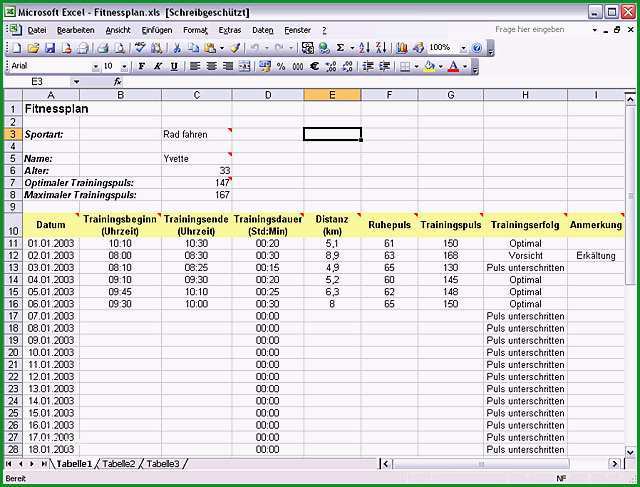Switch to the Tabelle3 sheet
The width and height of the screenshot is (640, 487).
coord(163,464)
